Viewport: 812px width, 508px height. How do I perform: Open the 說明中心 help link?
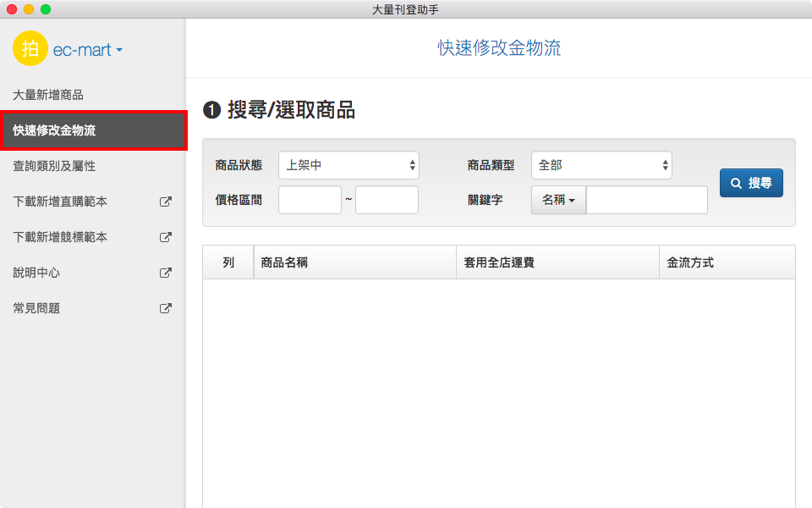[36, 273]
